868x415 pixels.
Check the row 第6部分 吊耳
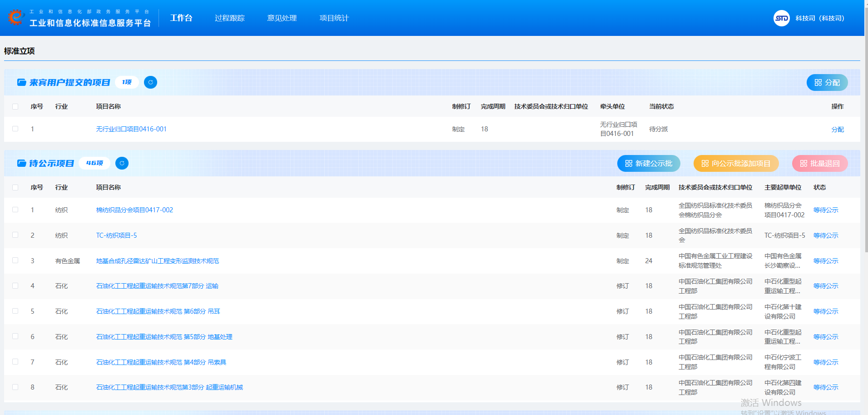(x=15, y=311)
